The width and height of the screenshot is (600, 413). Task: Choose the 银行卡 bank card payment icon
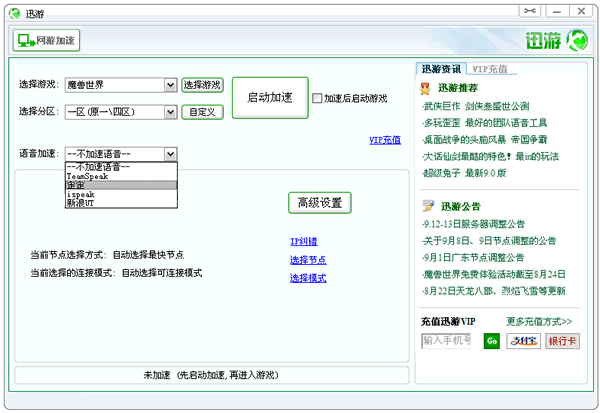coord(562,341)
